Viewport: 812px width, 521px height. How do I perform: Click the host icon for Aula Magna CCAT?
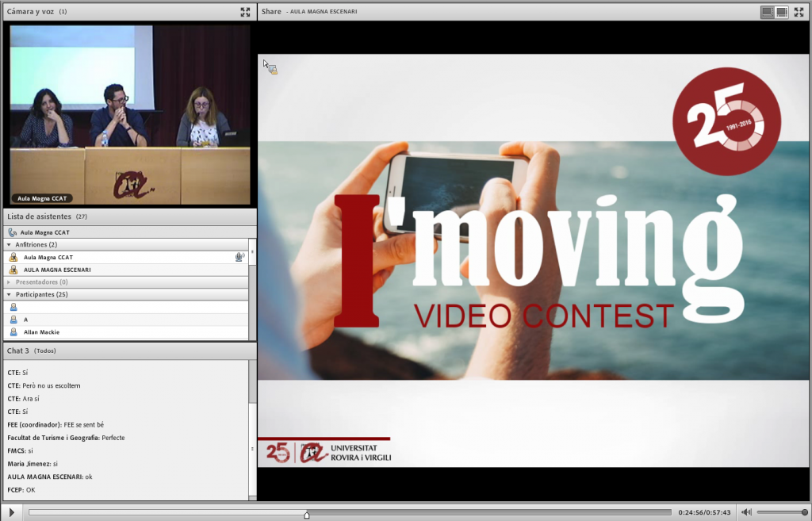[13, 257]
